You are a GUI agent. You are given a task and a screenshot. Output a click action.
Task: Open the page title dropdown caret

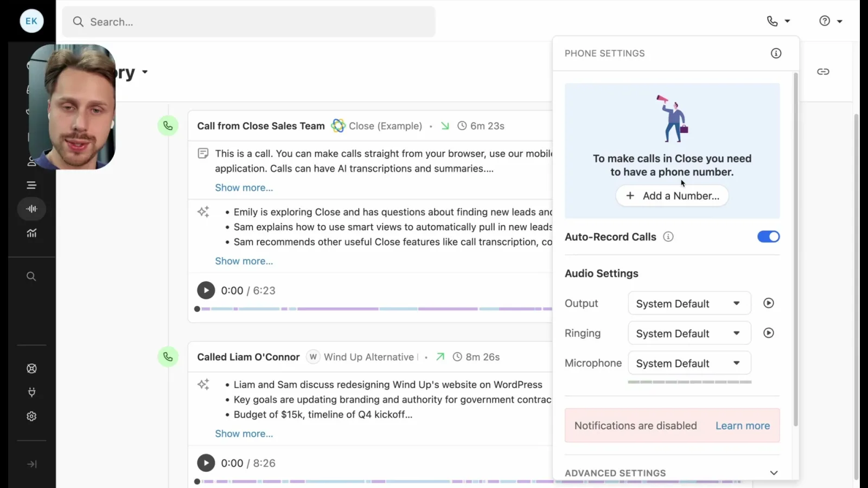145,72
